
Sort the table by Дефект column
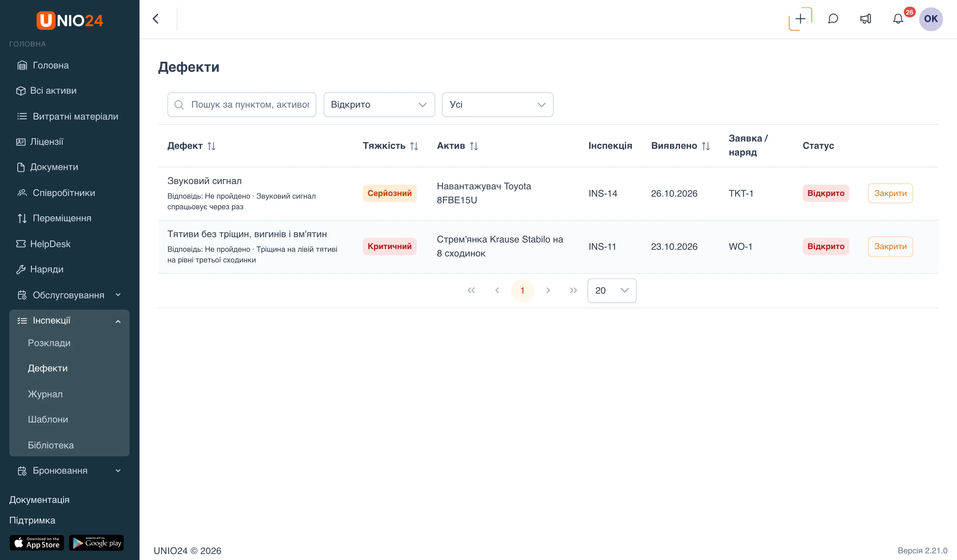click(x=212, y=146)
